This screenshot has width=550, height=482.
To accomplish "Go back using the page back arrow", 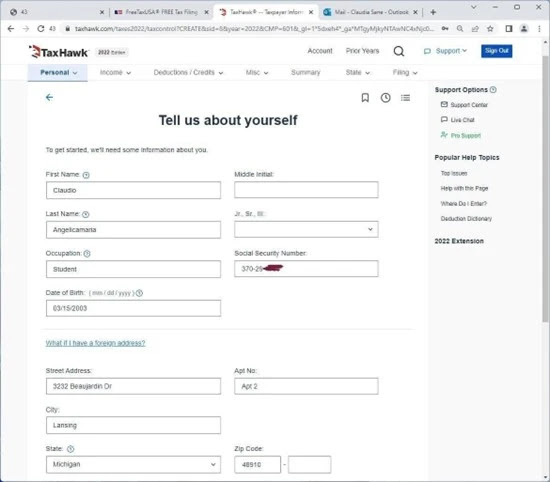I will [49, 97].
